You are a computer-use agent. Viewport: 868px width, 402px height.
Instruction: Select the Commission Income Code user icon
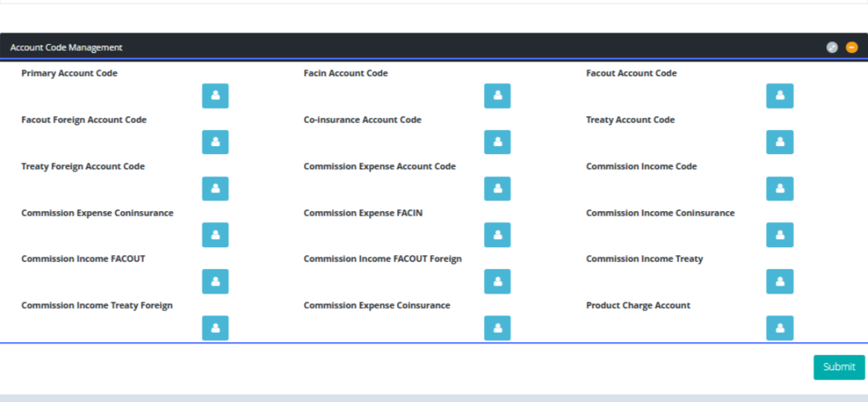point(779,189)
